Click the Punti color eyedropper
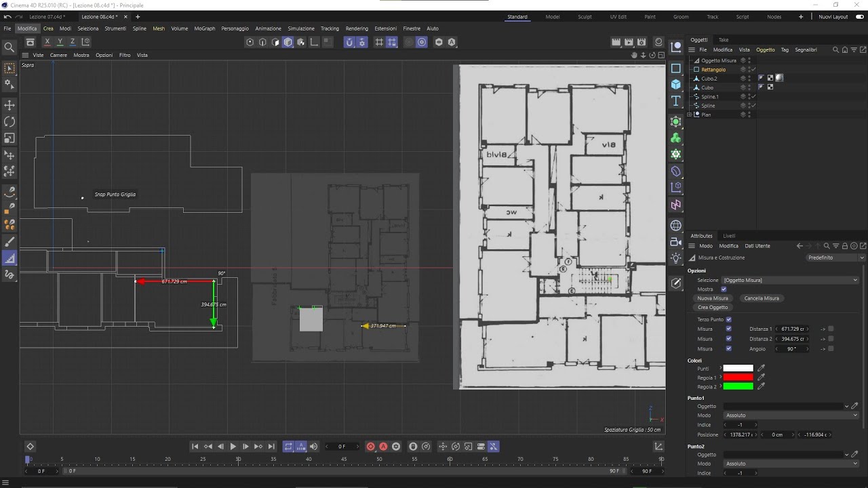Viewport: 868px width, 488px height. coord(761,368)
